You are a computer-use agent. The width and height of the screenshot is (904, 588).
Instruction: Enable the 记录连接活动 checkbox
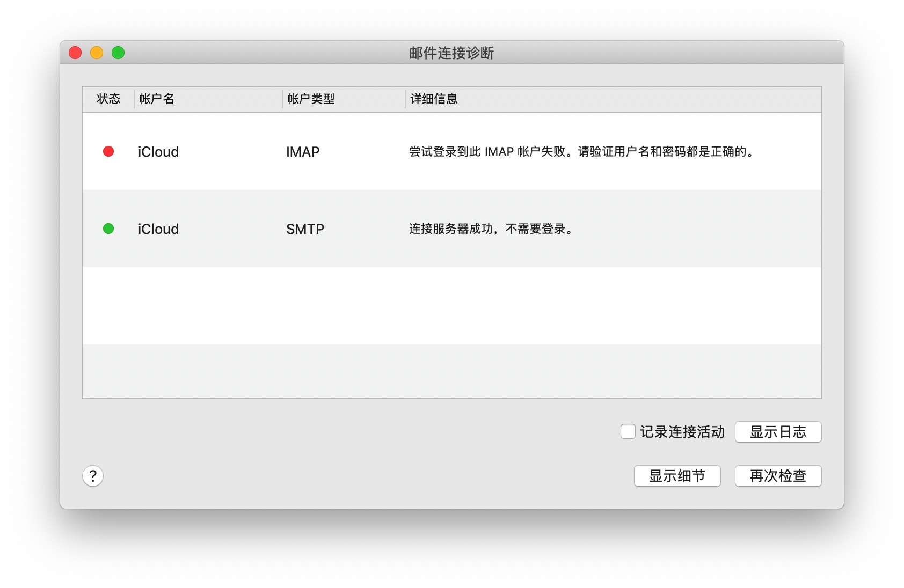(628, 431)
